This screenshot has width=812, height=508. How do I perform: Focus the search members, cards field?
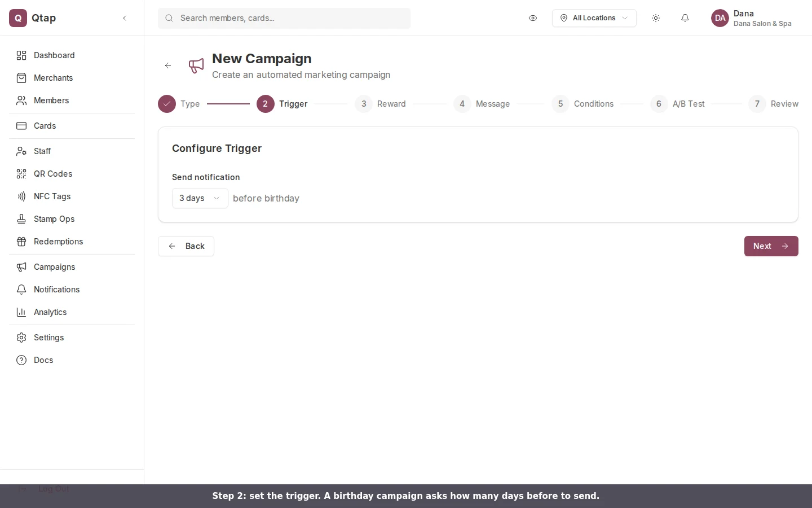284,18
